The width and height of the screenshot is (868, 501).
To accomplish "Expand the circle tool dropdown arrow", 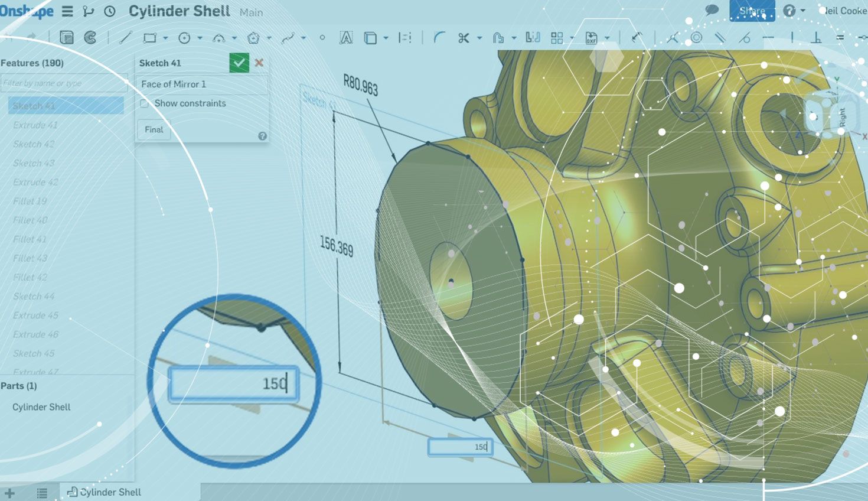I will coord(200,38).
